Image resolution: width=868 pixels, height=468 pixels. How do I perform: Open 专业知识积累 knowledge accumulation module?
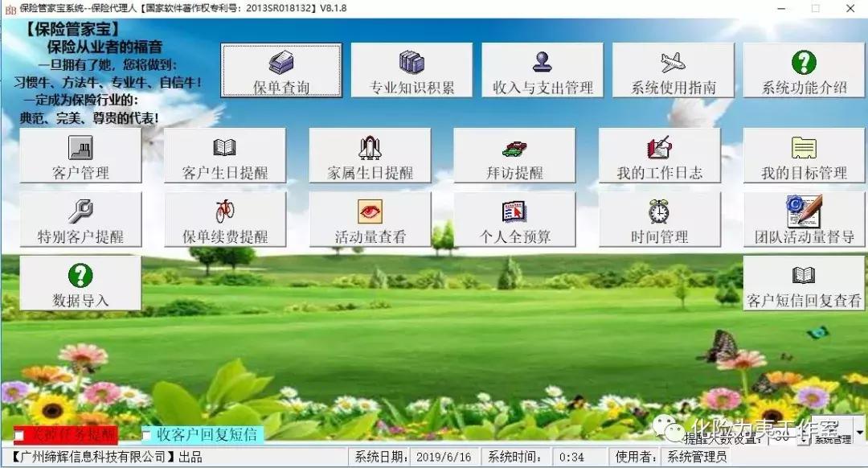410,70
